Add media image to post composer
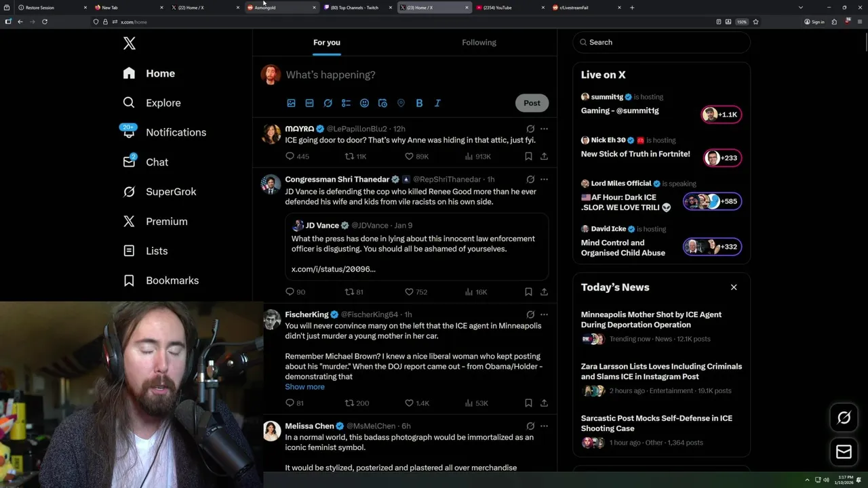Screen dimensions: 868x488 tap(291, 103)
